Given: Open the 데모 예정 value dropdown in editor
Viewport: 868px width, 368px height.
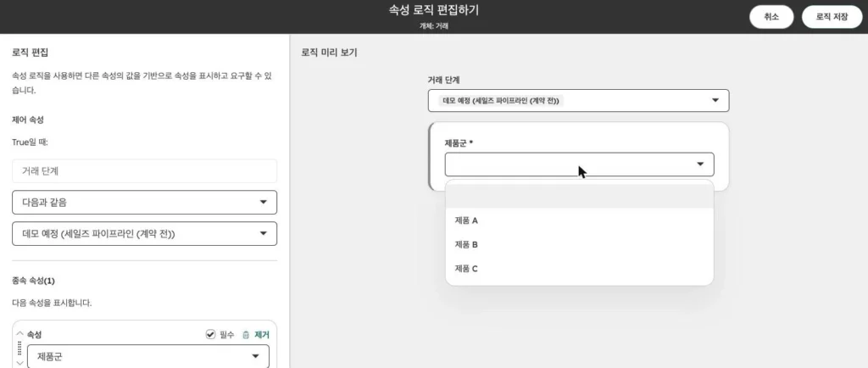Looking at the screenshot, I should pos(144,234).
